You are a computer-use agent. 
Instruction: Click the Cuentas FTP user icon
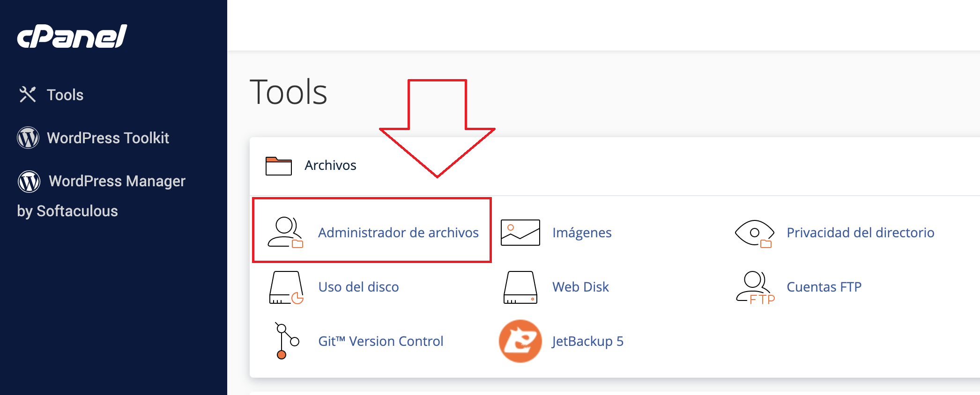[755, 287]
